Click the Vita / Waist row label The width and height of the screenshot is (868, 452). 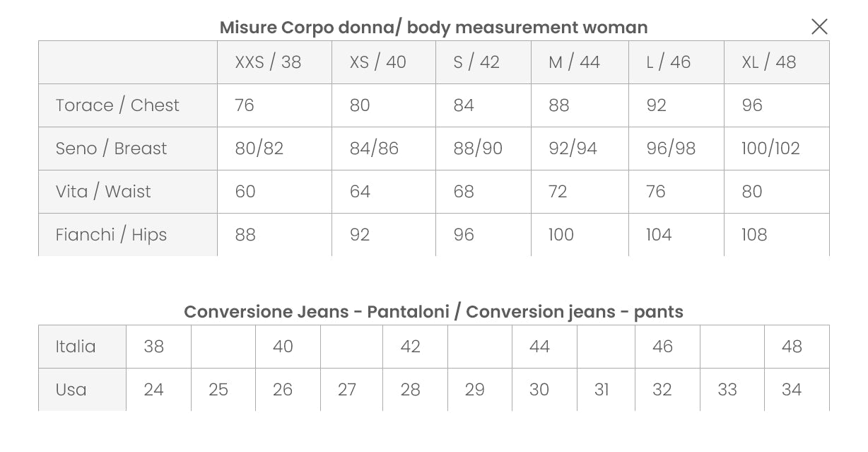tap(103, 192)
